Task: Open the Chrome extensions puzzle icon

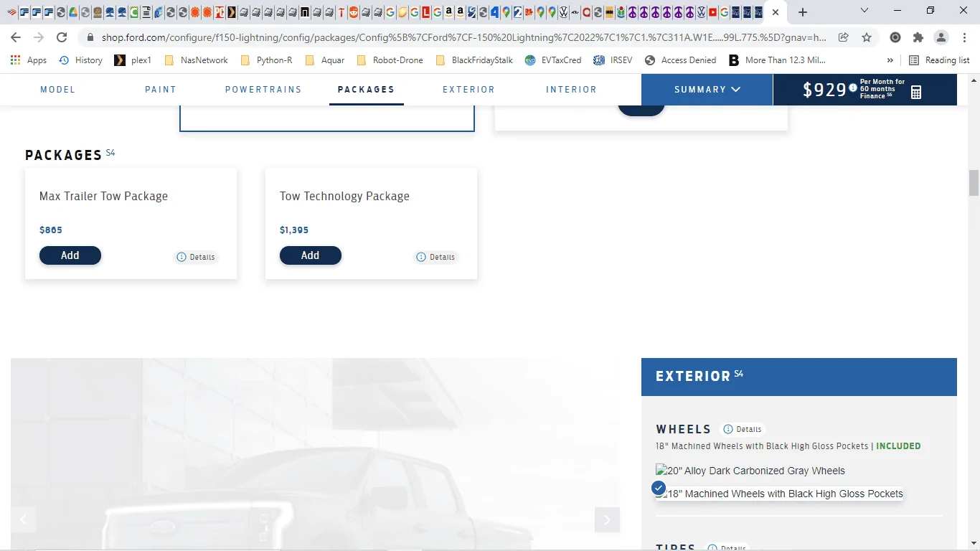Action: point(918,37)
